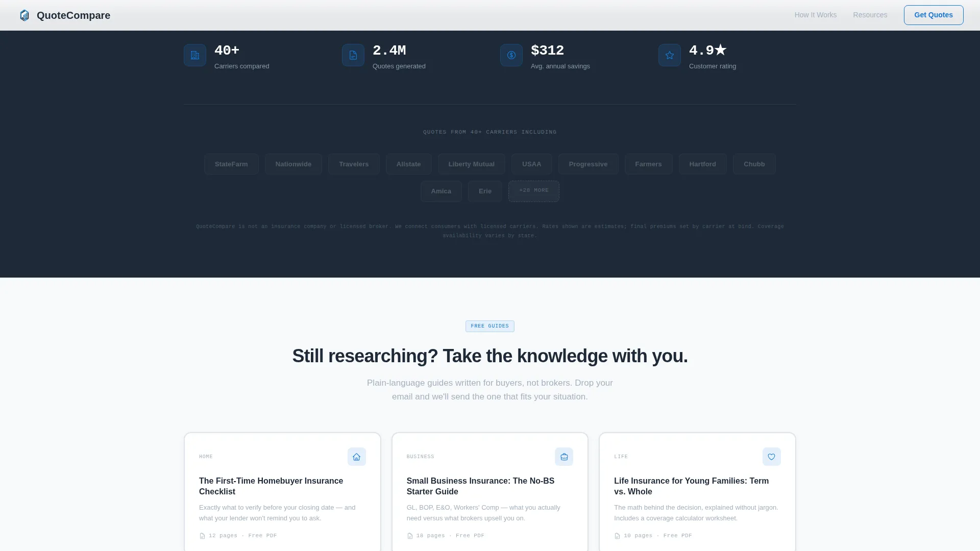Viewport: 980px width, 551px height.
Task: Click the QuoteCompare disclaimer text
Action: [x=490, y=231]
